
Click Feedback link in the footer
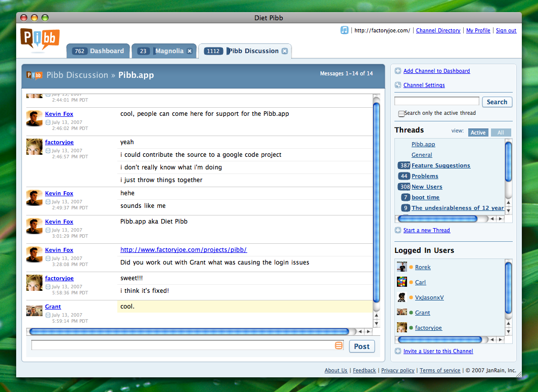click(x=364, y=370)
